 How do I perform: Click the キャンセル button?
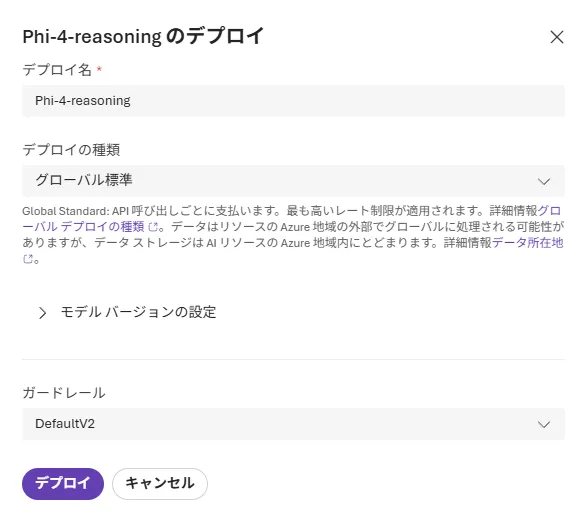(x=160, y=483)
